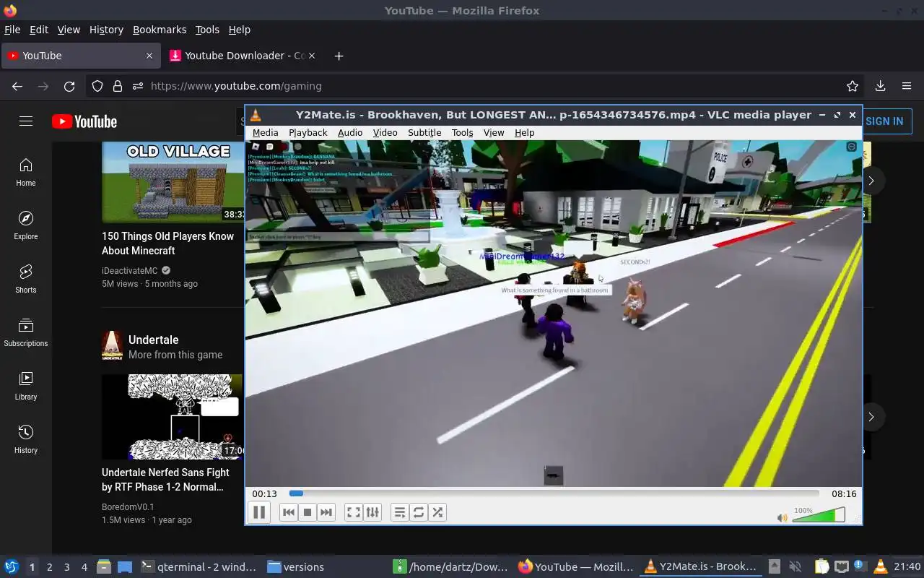924x578 pixels.
Task: Open VLC Tools menu
Action: (x=462, y=132)
